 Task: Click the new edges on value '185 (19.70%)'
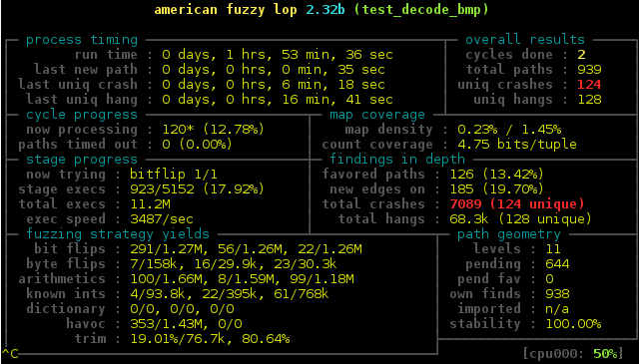tap(497, 189)
